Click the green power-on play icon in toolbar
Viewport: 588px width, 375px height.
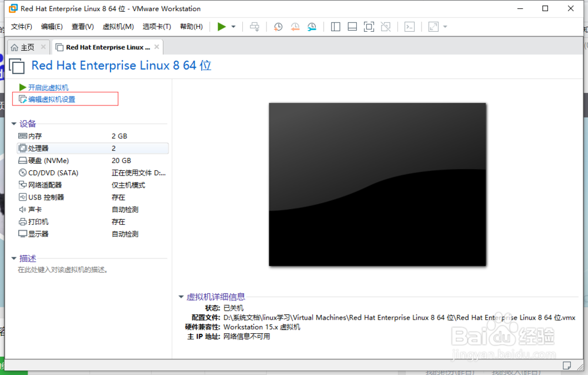[222, 26]
